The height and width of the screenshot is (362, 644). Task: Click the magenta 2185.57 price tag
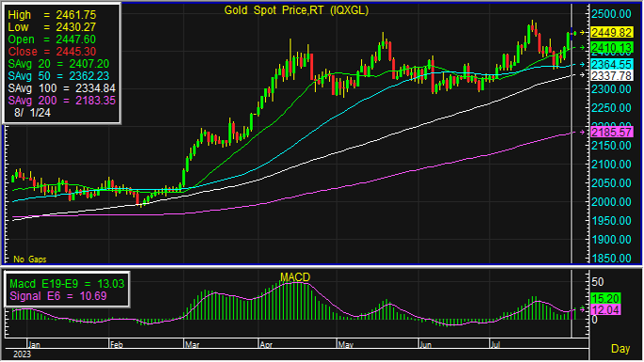click(611, 133)
